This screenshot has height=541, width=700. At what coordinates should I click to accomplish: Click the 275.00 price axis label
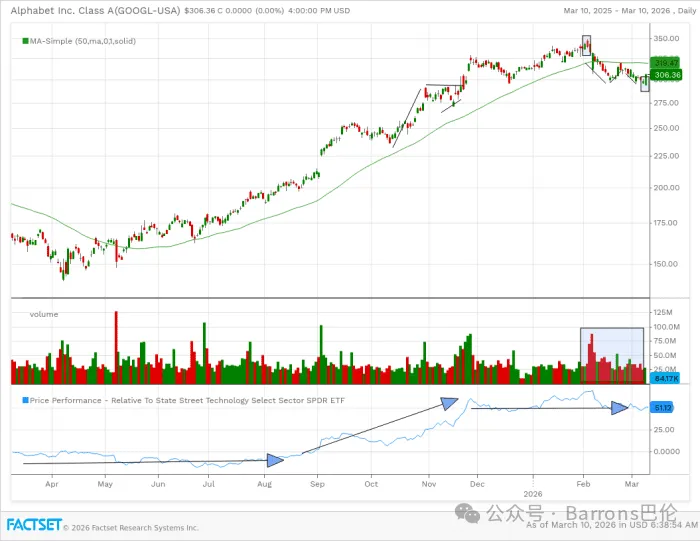pos(666,103)
